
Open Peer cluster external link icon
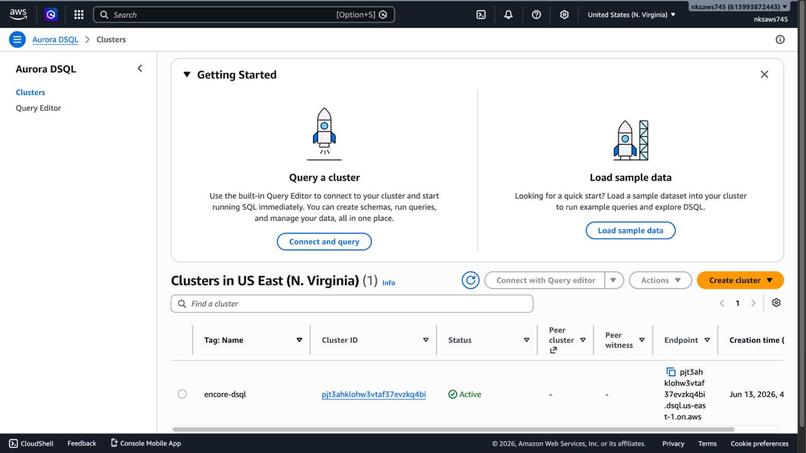point(553,350)
